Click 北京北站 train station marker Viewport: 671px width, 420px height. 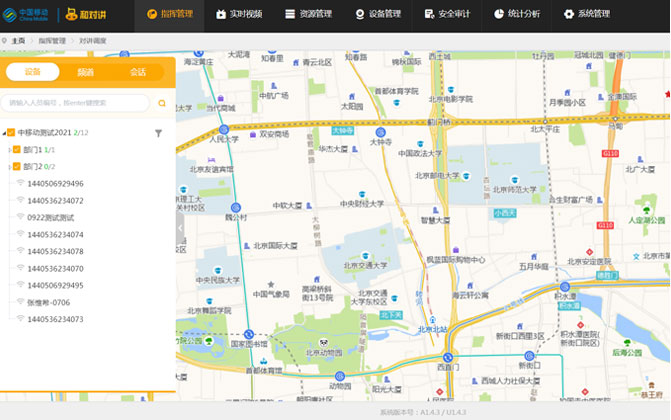coord(433,320)
